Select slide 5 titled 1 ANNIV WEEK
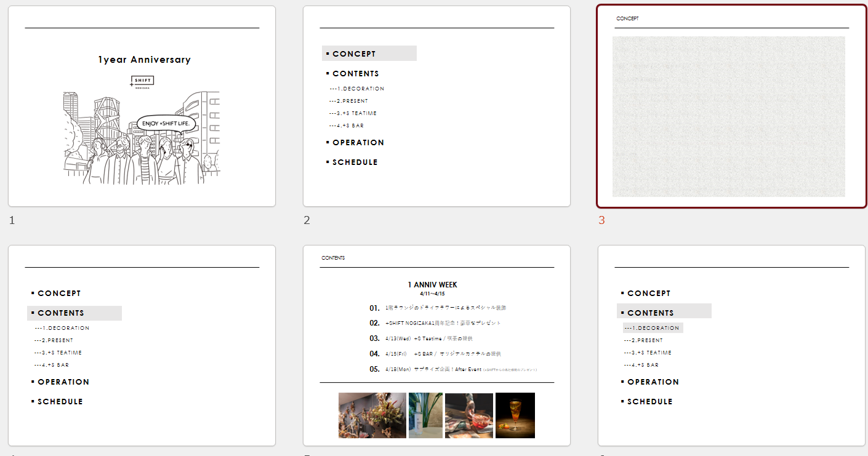Screen dimensions: 868x456 tap(436, 345)
